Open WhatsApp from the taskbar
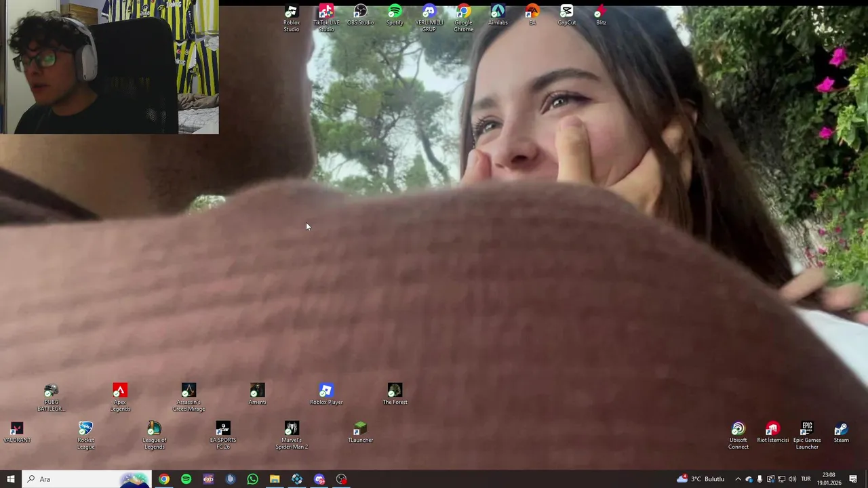Screen dimensions: 868x488 click(x=252, y=479)
